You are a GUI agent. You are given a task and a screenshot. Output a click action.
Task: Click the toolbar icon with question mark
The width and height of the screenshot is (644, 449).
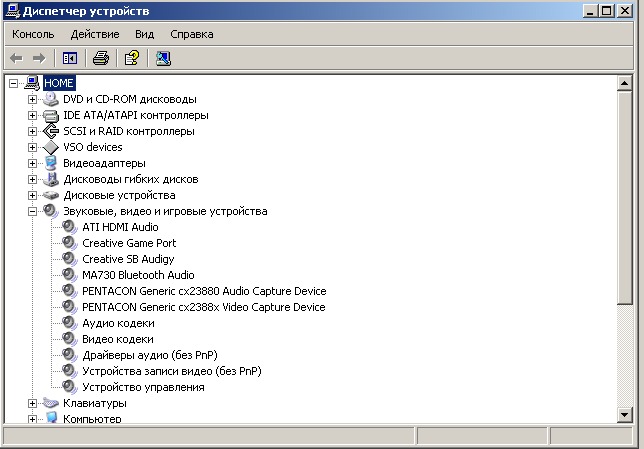[131, 58]
